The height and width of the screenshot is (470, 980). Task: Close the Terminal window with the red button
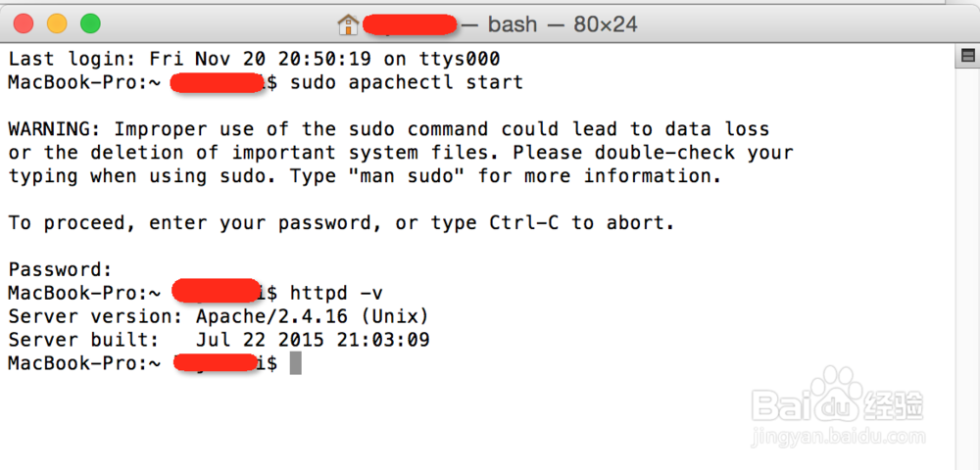tap(24, 23)
